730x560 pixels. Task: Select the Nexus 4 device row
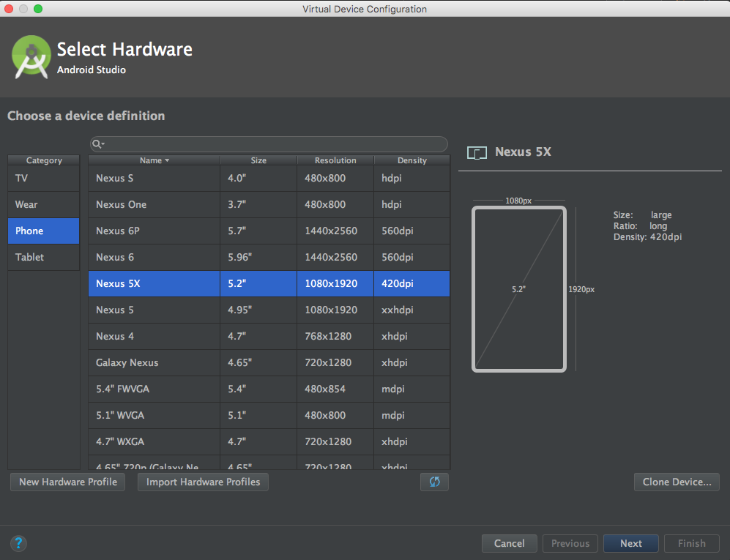point(269,336)
